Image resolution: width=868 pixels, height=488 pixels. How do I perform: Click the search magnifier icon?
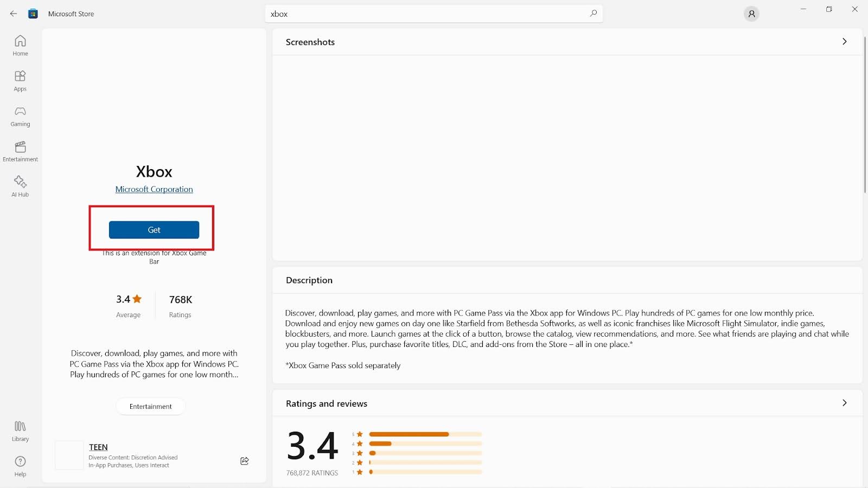[593, 14]
